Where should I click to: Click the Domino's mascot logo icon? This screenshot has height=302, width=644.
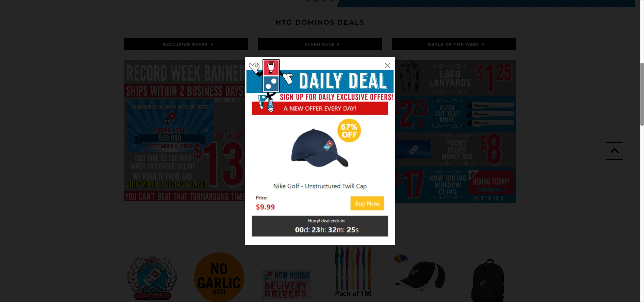pyautogui.click(x=268, y=84)
